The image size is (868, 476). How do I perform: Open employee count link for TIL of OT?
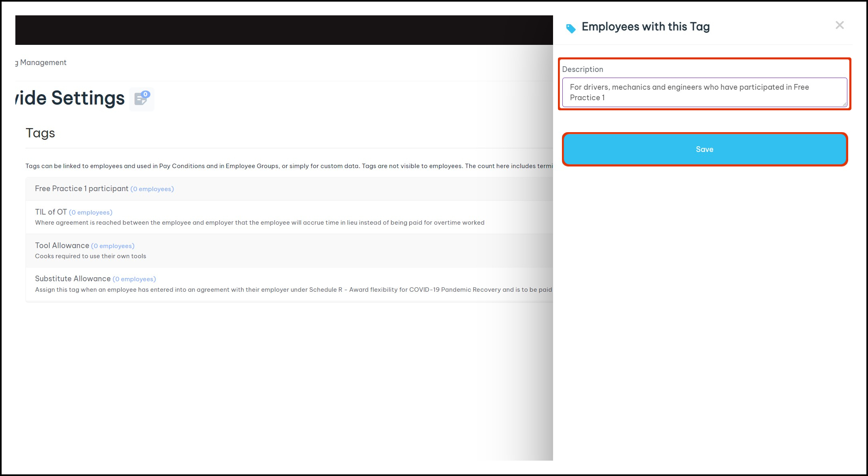tap(91, 213)
